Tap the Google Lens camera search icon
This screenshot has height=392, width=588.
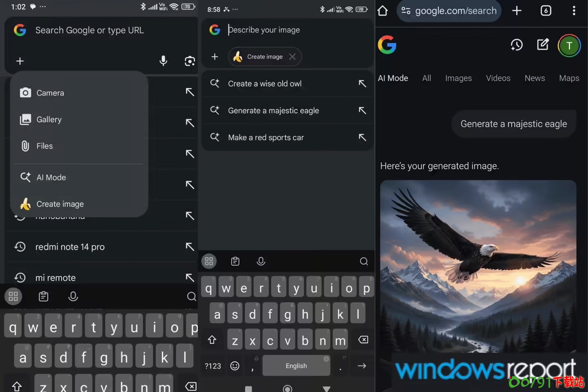click(x=189, y=61)
